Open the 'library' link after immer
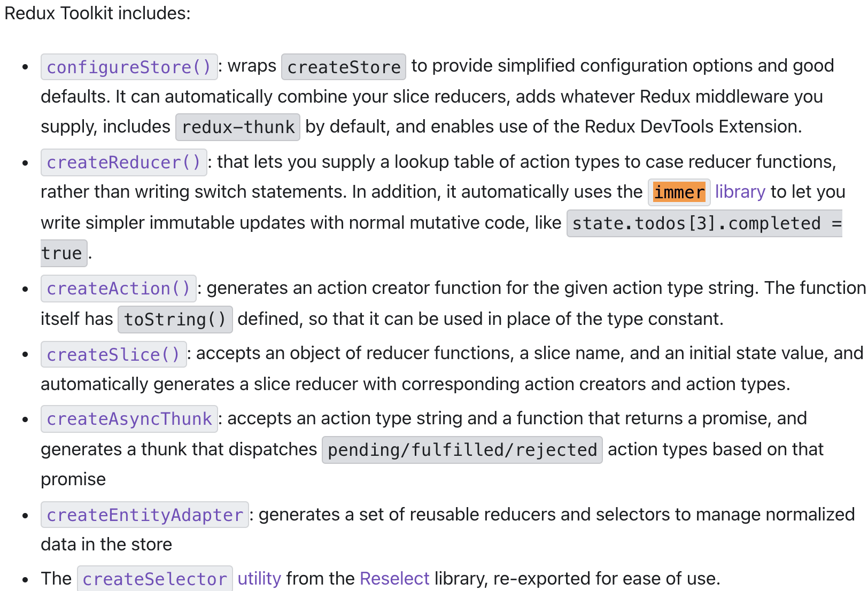 tap(740, 192)
